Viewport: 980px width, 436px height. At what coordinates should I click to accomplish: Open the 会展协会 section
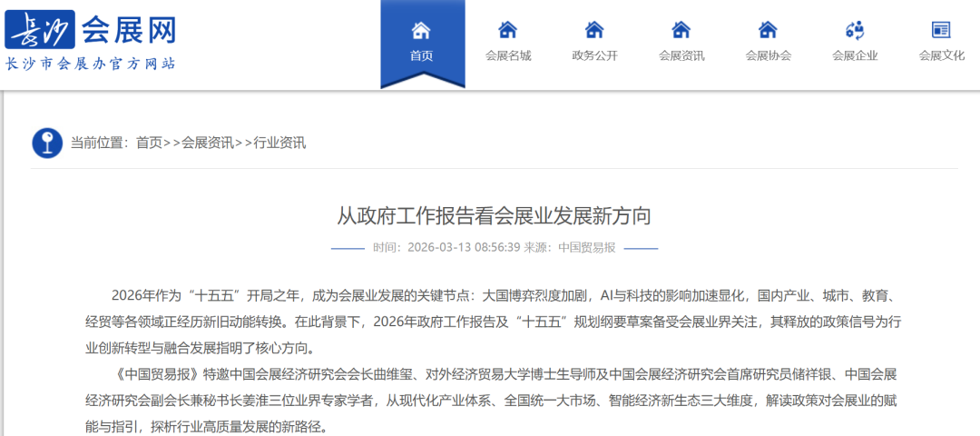pyautogui.click(x=769, y=55)
